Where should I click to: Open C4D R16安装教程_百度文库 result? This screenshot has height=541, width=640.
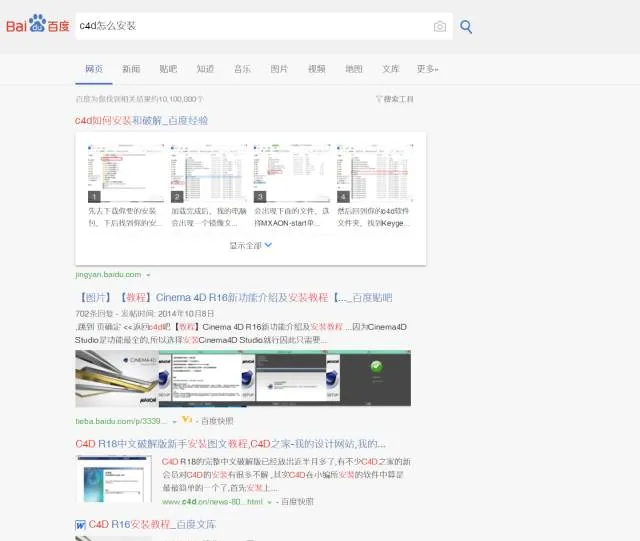(152, 525)
